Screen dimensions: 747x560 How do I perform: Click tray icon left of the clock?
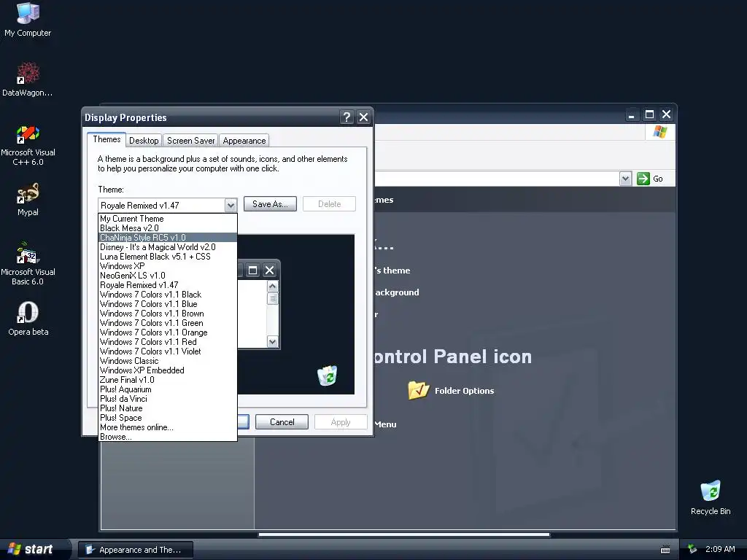pyautogui.click(x=692, y=549)
